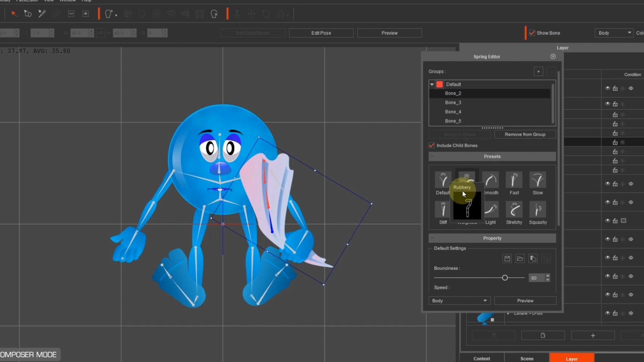Switch to the Content tab

point(481,358)
